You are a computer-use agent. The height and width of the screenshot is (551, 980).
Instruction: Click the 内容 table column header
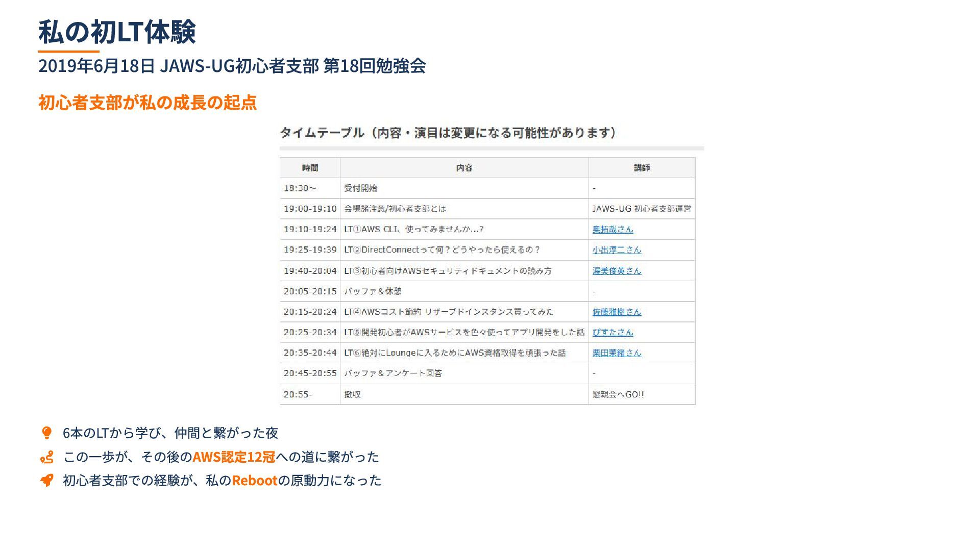[464, 168]
